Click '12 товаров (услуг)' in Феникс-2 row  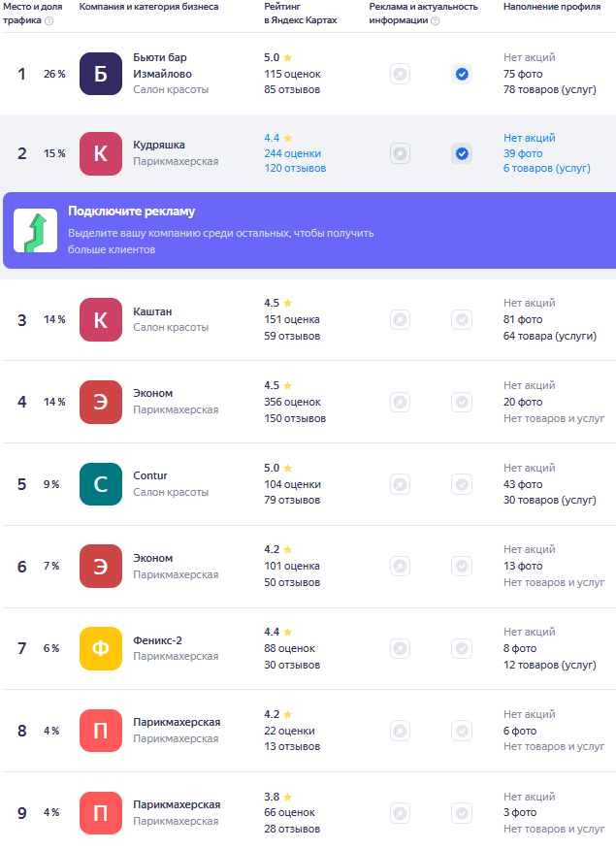(x=550, y=665)
